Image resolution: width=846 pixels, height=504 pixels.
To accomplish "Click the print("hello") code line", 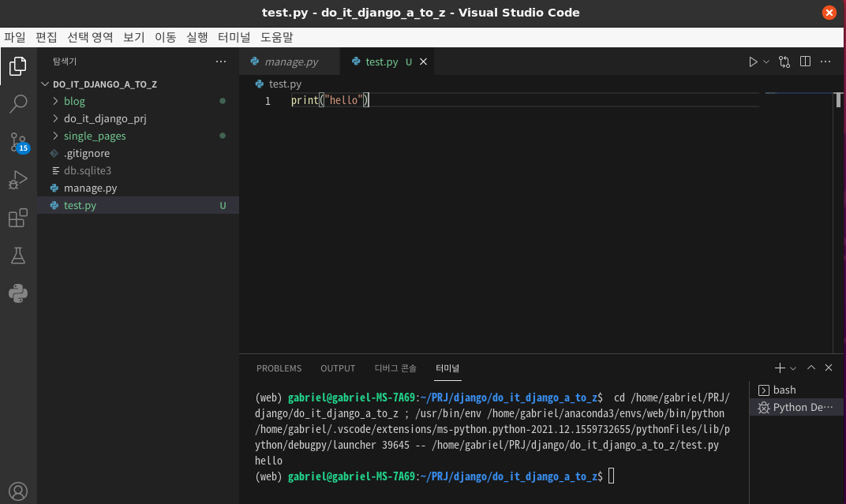I will pos(330,100).
